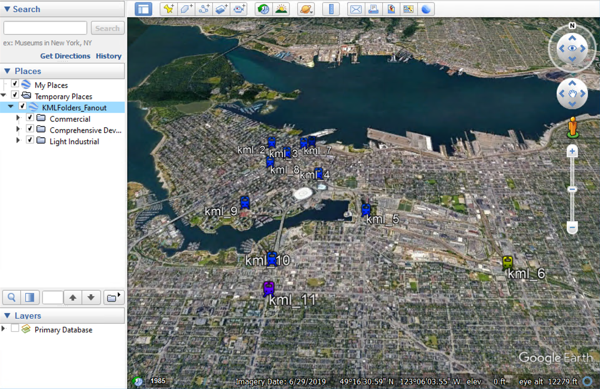Expand the Light Industrial folder

point(18,140)
